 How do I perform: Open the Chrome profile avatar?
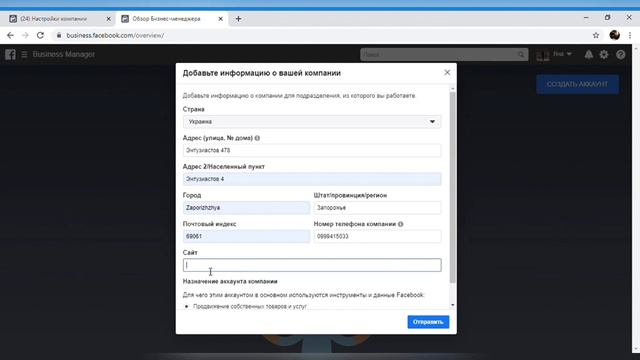pyautogui.click(x=614, y=35)
